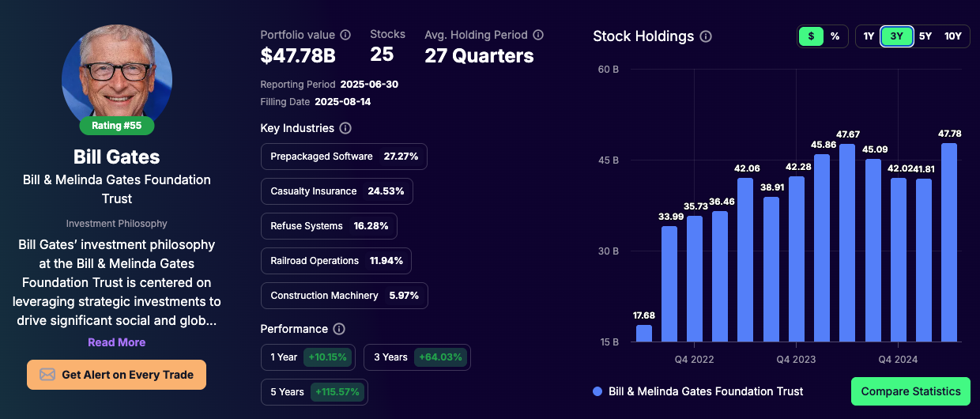Viewport: 980px width, 419px height.
Task: Click the Q4 2022 axis label
Action: (694, 360)
